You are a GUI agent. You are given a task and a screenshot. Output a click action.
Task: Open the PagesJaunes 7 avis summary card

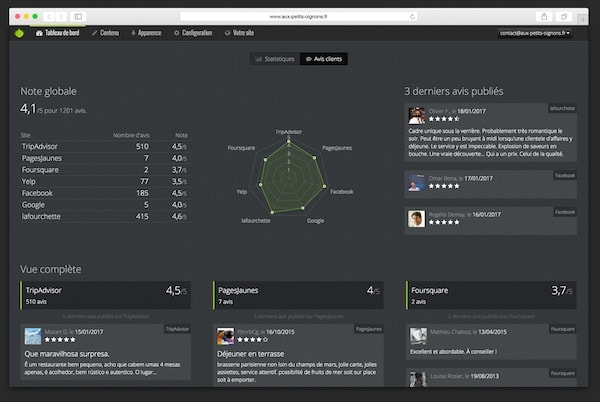[x=298, y=295]
